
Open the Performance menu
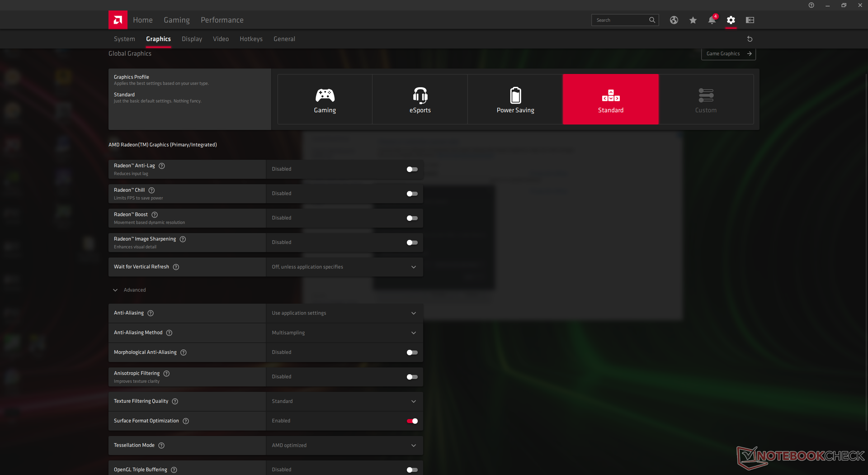point(222,20)
